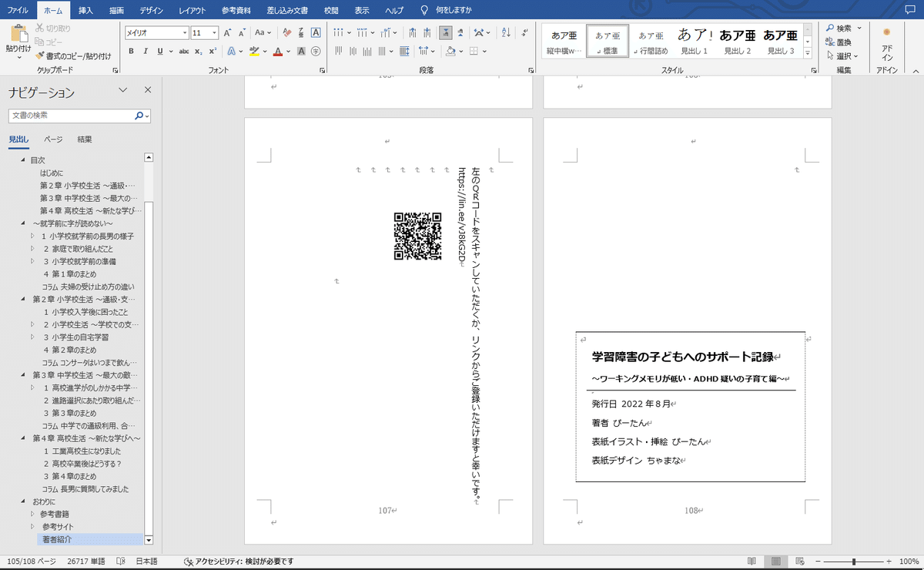Click the proofing check icon in status bar

(x=121, y=562)
